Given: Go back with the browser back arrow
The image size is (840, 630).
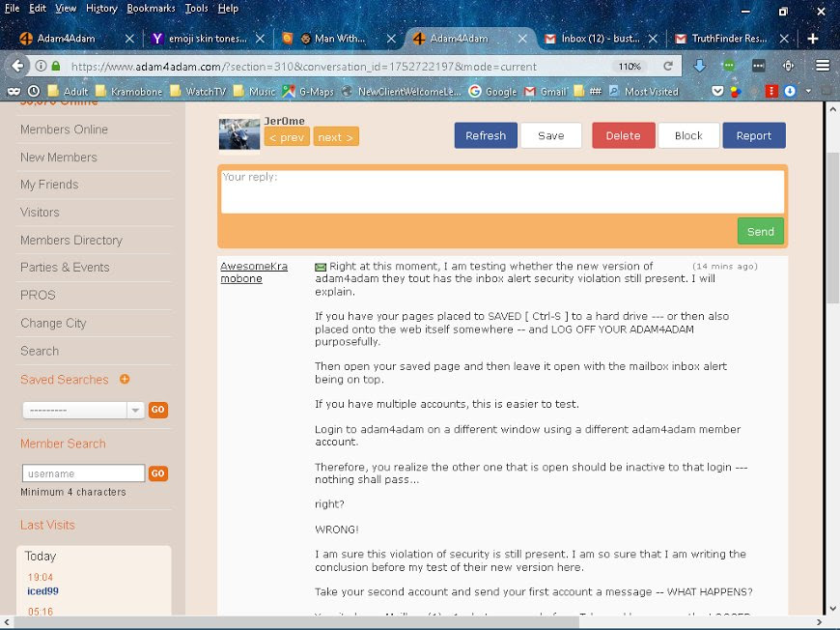Looking at the screenshot, I should tap(17, 66).
